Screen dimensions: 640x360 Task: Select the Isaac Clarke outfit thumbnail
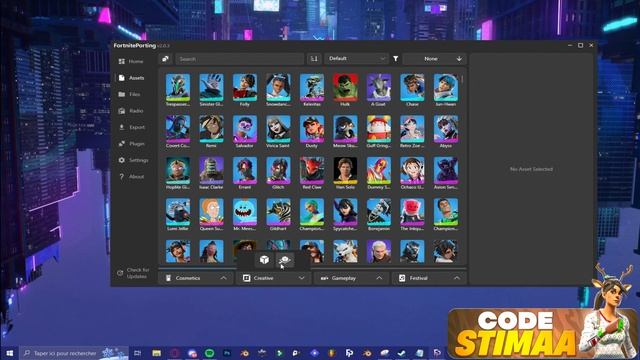point(211,171)
